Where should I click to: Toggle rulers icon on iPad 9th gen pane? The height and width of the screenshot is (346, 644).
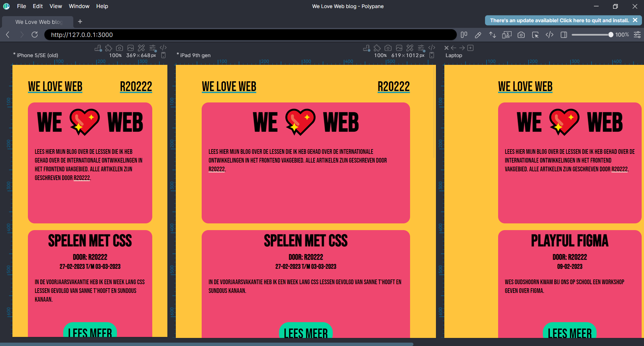[366, 48]
